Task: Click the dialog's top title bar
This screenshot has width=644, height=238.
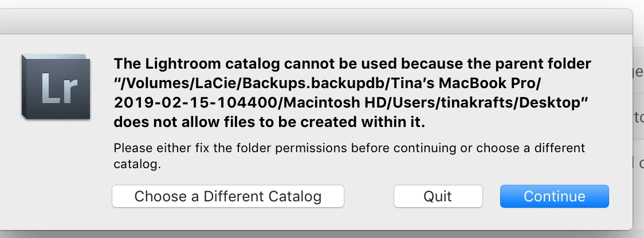Action: coord(315,22)
